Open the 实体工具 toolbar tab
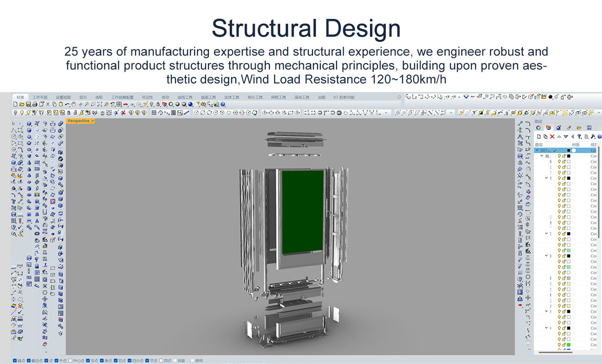Screen dimensions: 602x364 click(x=232, y=97)
